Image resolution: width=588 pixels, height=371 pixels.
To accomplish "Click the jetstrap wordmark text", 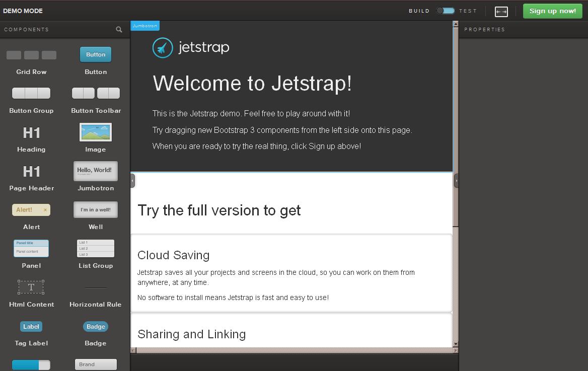I will (203, 48).
